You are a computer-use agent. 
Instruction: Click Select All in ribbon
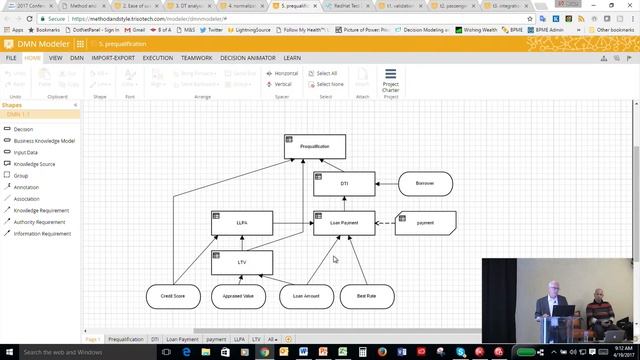323,73
